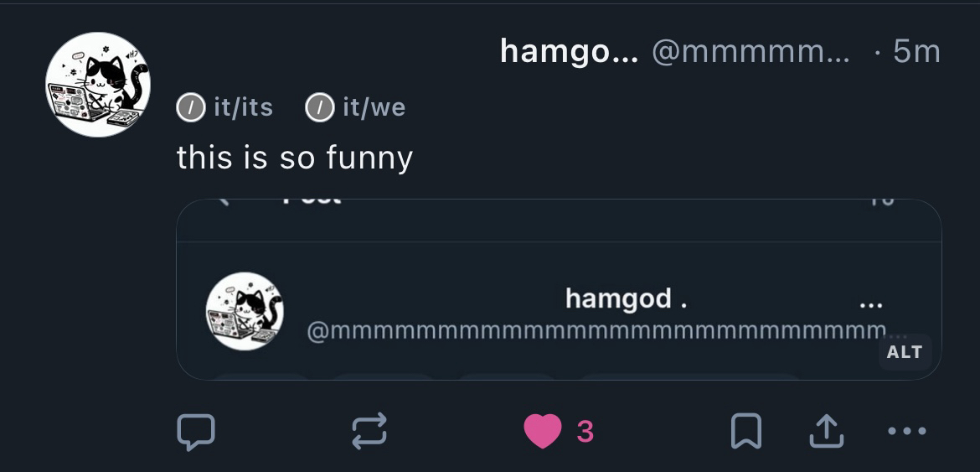
Task: Click the 5m timestamp
Action: 916,52
